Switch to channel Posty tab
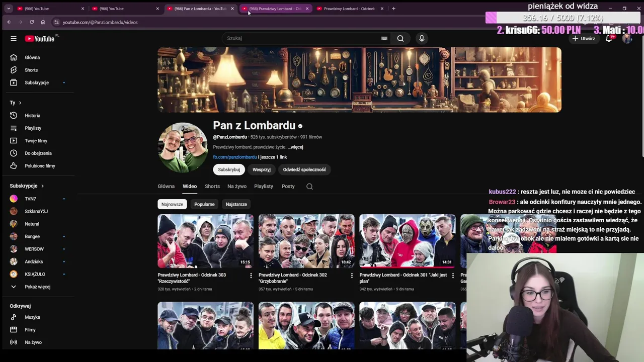644x362 pixels. (288, 187)
